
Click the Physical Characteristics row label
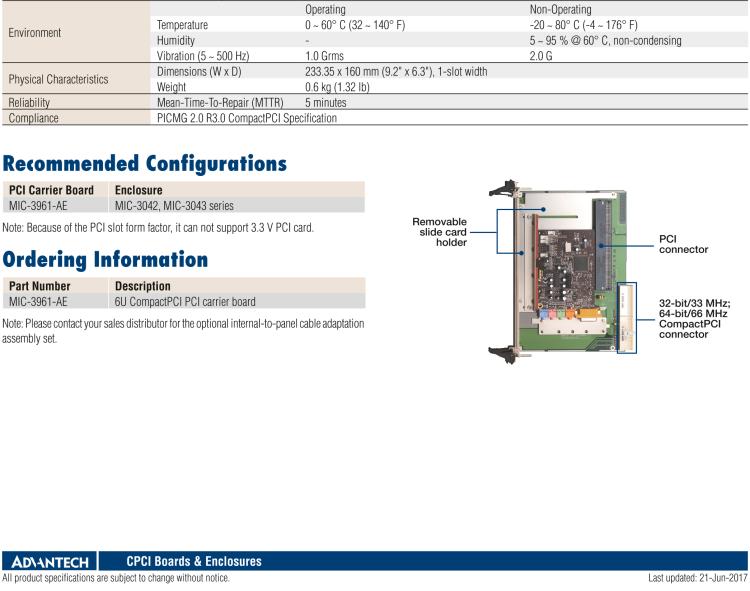58,79
